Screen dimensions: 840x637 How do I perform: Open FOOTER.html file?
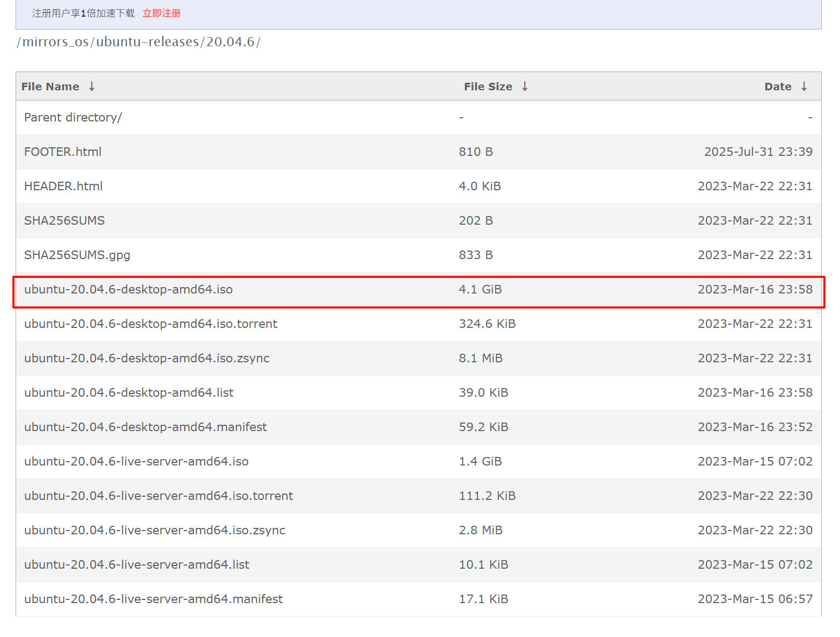click(x=63, y=152)
